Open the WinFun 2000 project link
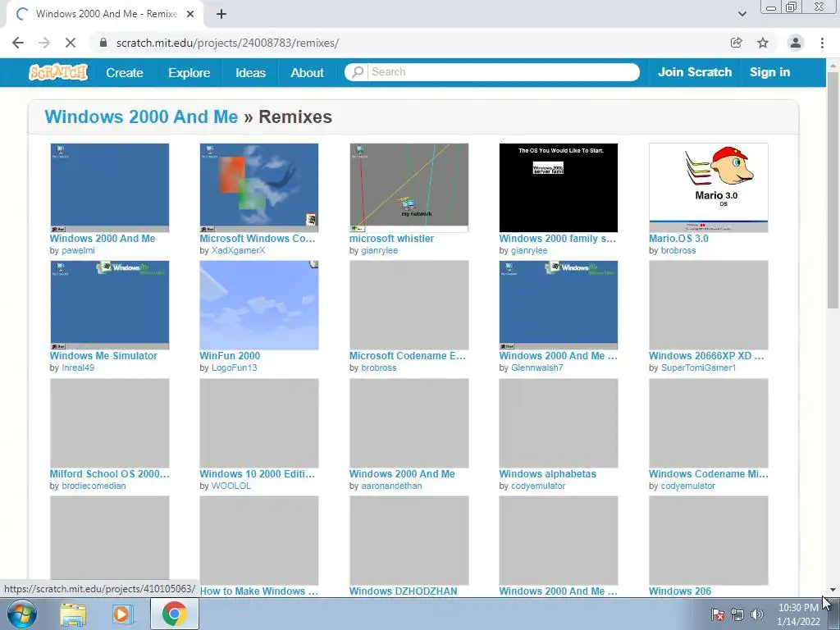 [230, 356]
